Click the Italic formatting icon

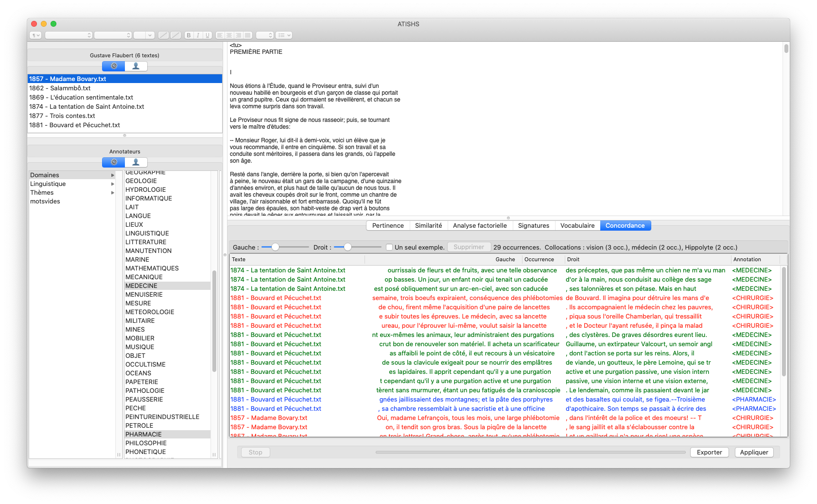point(198,35)
